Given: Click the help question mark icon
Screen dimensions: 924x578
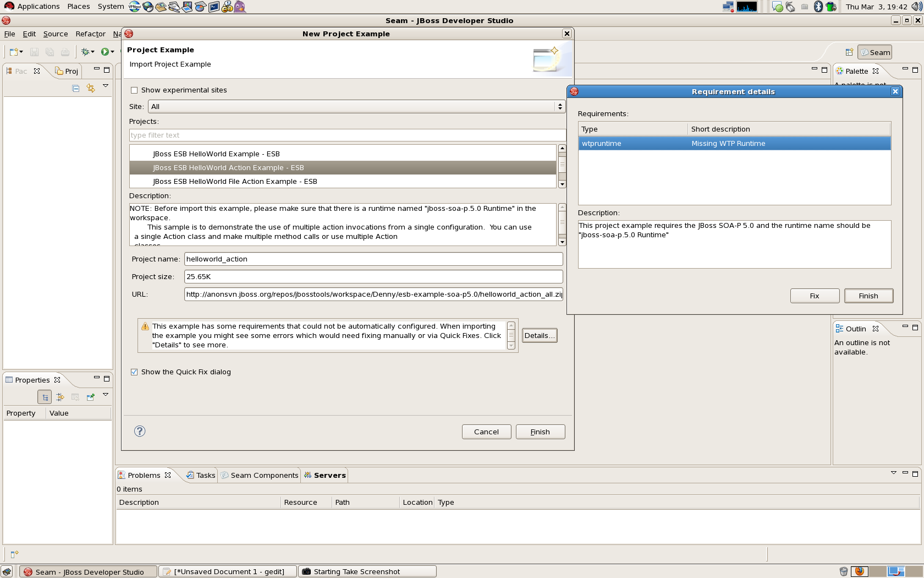Looking at the screenshot, I should [140, 431].
